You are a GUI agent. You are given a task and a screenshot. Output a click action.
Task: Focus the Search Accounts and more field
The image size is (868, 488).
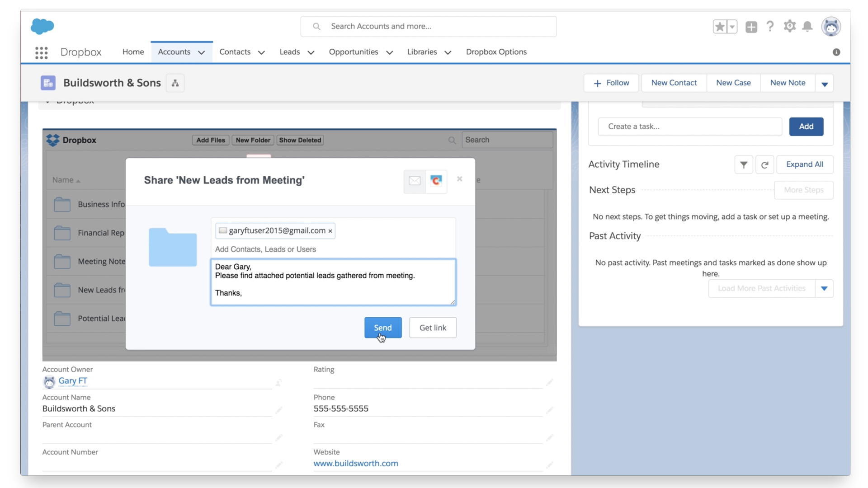pyautogui.click(x=429, y=27)
